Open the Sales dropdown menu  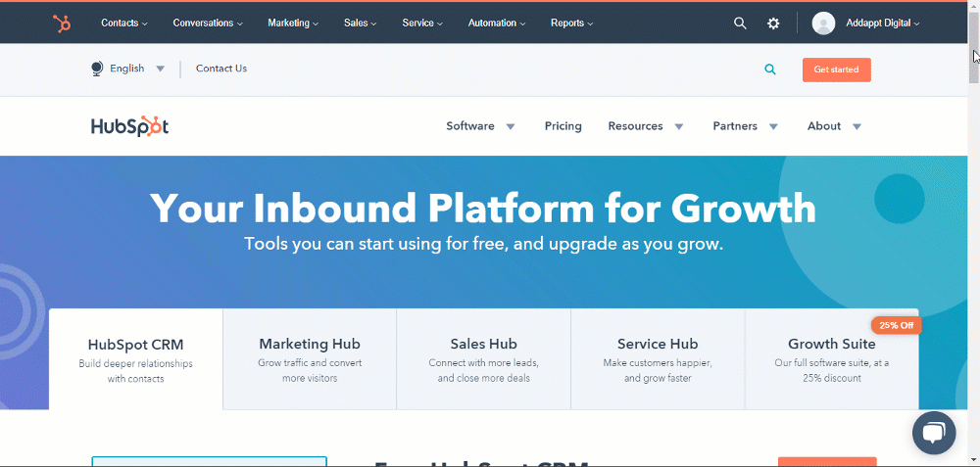360,23
